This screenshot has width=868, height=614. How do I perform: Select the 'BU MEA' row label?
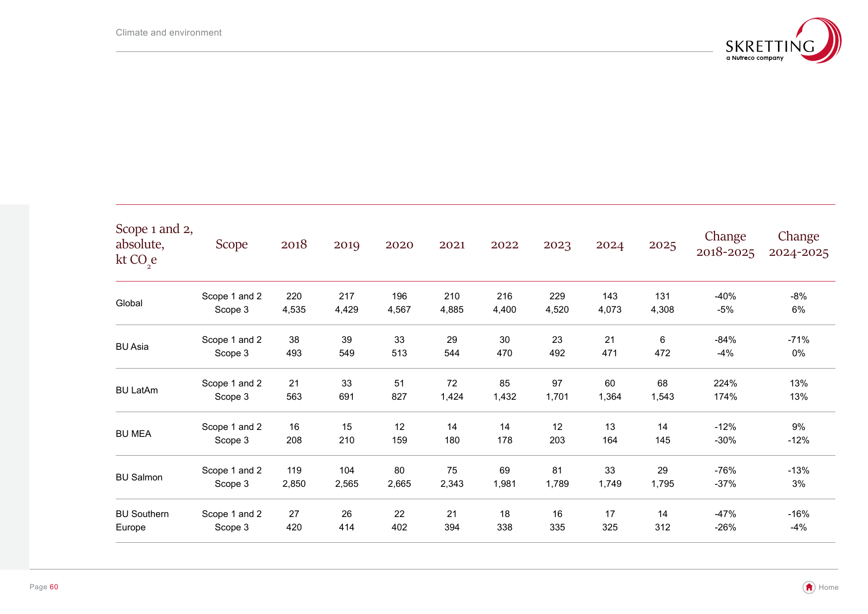pyautogui.click(x=134, y=434)
